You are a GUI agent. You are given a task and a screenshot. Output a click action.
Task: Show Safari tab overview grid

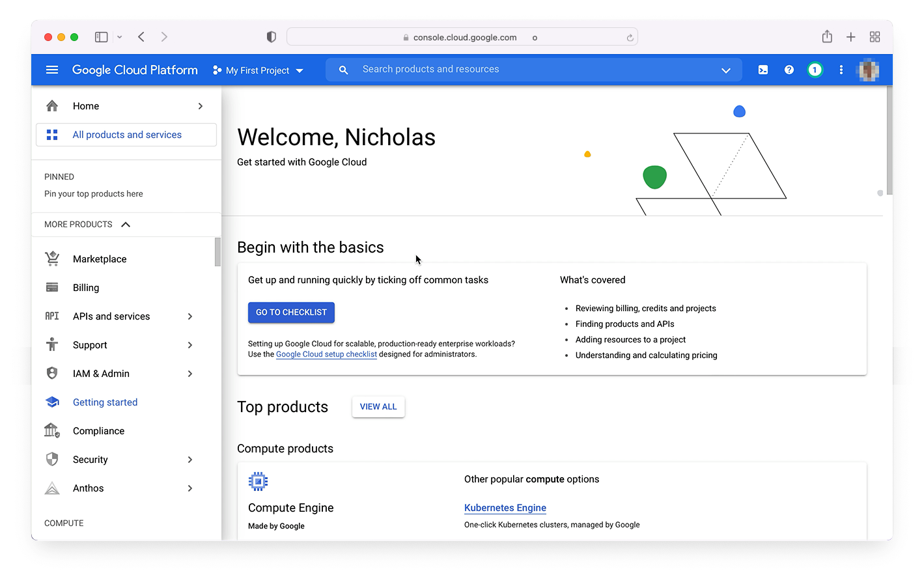[875, 37]
